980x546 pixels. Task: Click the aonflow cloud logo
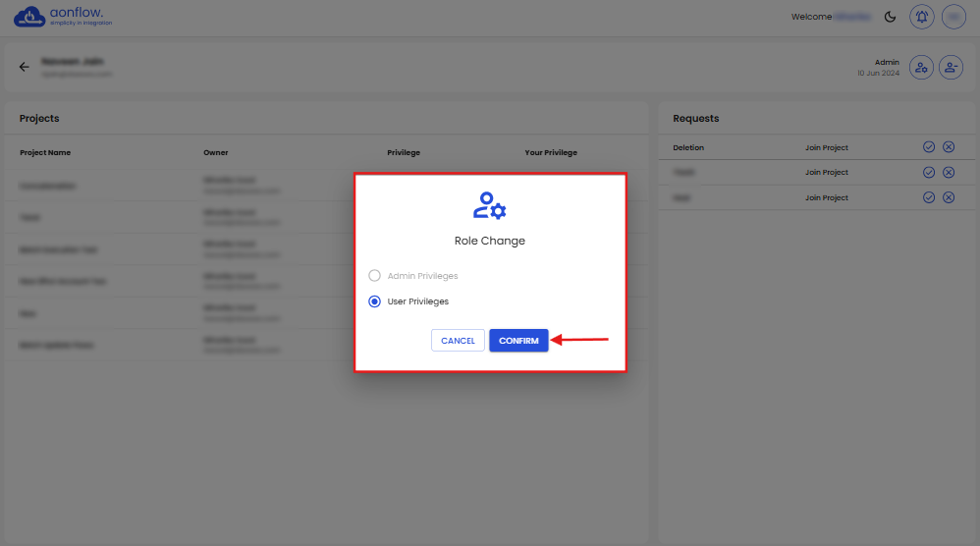(x=29, y=17)
